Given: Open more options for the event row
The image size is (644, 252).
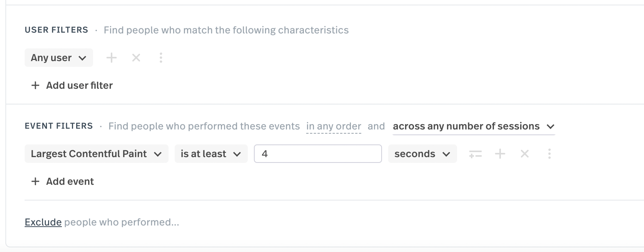Looking at the screenshot, I should point(549,154).
